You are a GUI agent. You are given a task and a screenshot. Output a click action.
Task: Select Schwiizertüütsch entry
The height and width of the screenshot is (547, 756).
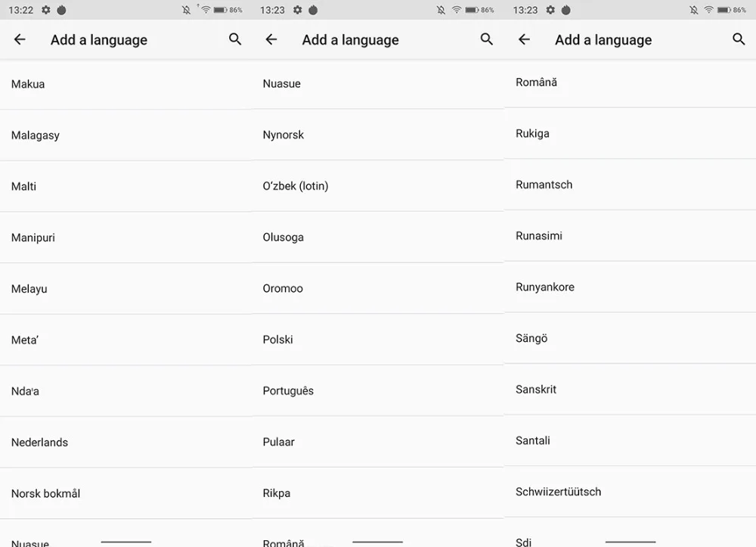[x=631, y=492]
